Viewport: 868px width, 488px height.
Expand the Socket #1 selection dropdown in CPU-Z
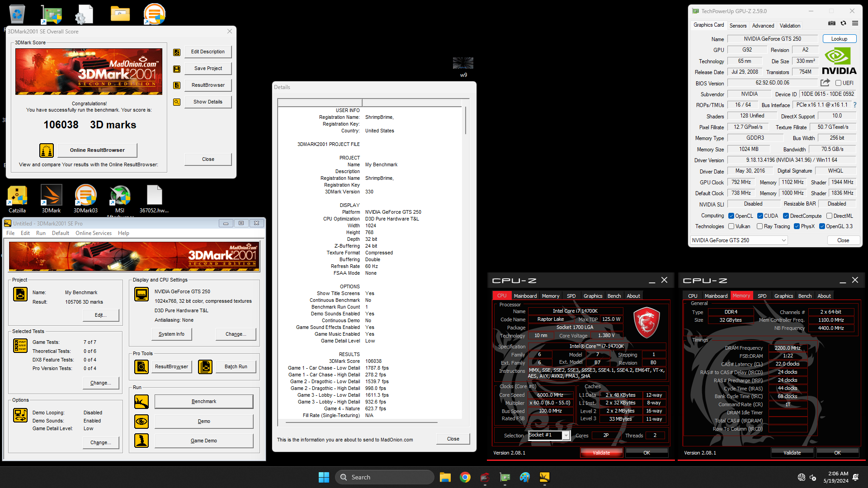(x=566, y=436)
